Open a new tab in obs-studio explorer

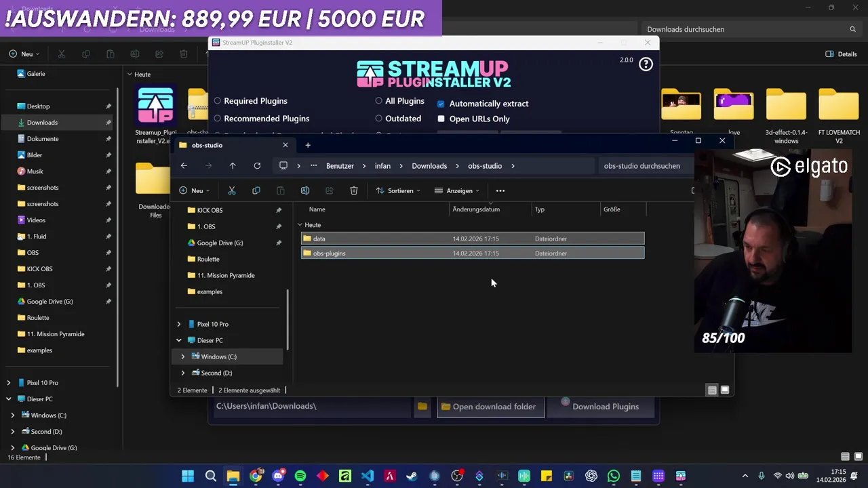308,145
